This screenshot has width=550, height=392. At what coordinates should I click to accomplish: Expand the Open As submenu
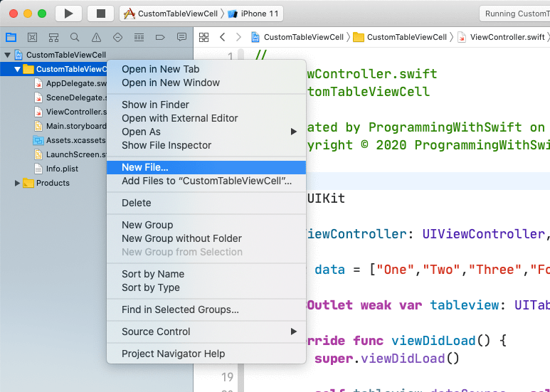pos(206,132)
